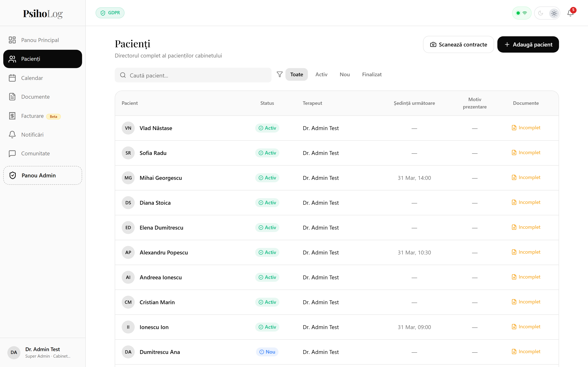
Task: Click Adaugă pacient button
Action: [x=528, y=45]
